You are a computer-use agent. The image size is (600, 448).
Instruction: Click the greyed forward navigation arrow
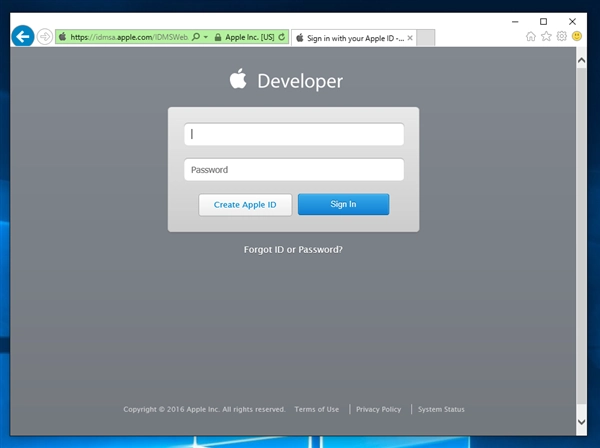(x=45, y=37)
